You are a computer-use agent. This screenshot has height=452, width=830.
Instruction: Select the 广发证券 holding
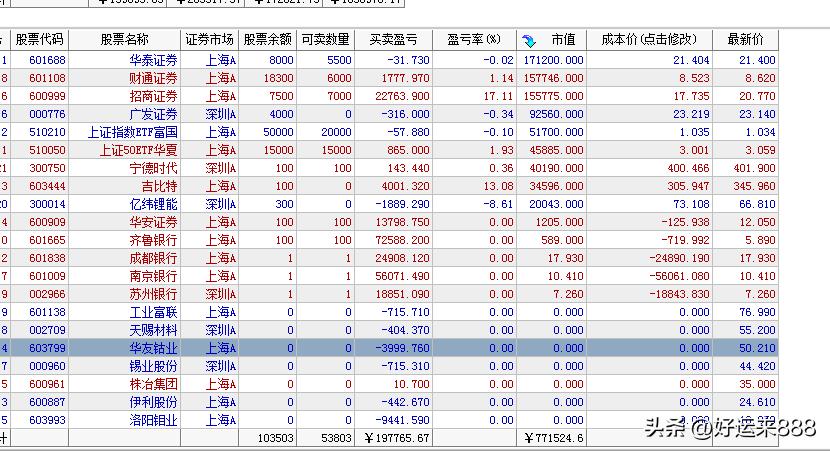tap(154, 114)
